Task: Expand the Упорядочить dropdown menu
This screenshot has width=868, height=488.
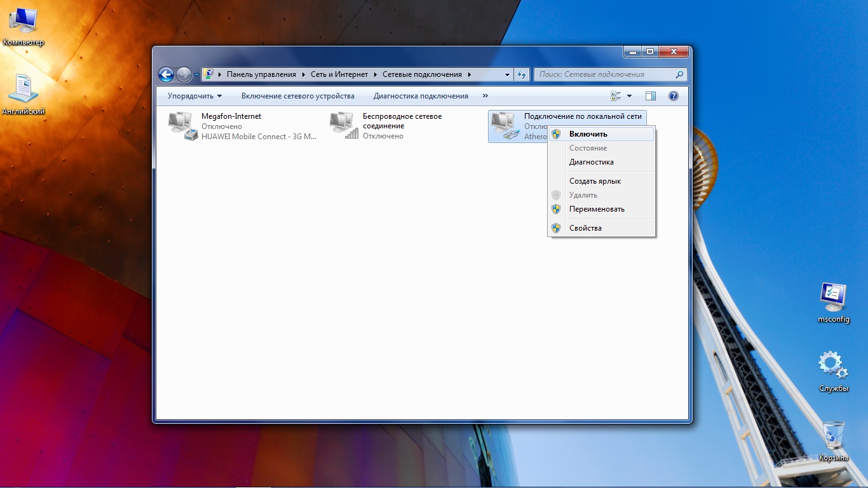Action: 194,96
